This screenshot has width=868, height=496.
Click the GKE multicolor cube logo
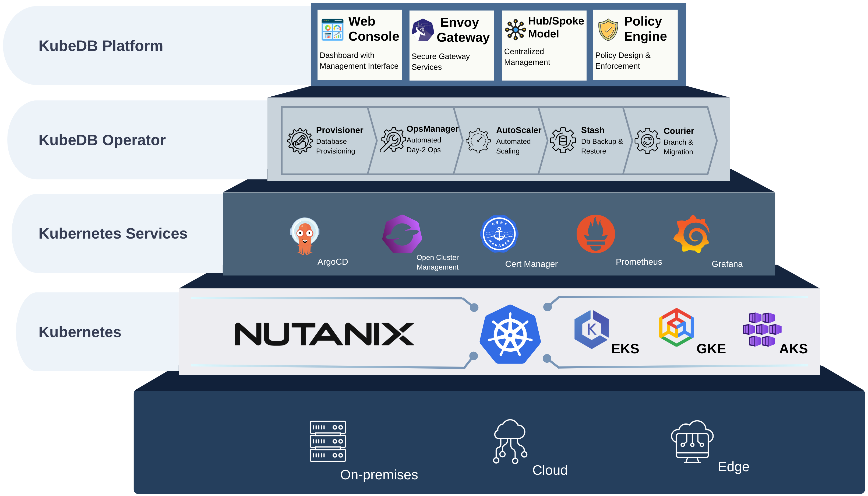(x=676, y=327)
